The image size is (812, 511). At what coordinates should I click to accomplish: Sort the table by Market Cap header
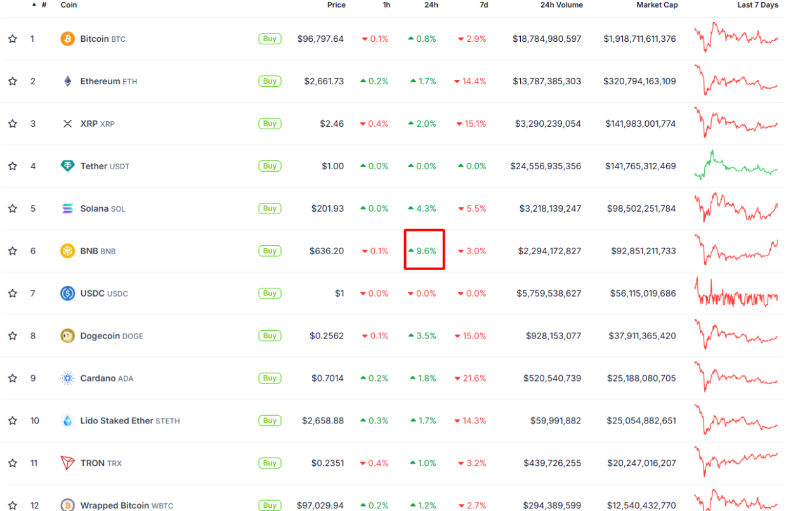[657, 5]
